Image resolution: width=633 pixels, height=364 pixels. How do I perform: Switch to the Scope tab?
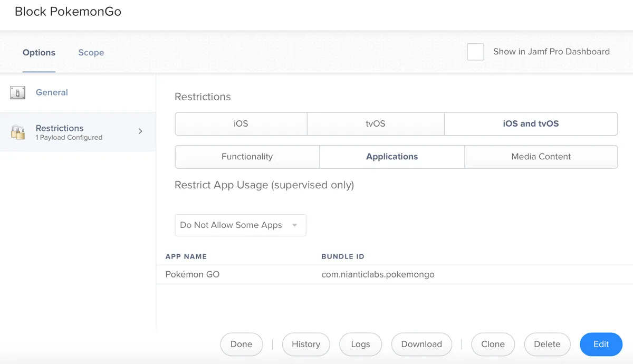click(x=91, y=52)
